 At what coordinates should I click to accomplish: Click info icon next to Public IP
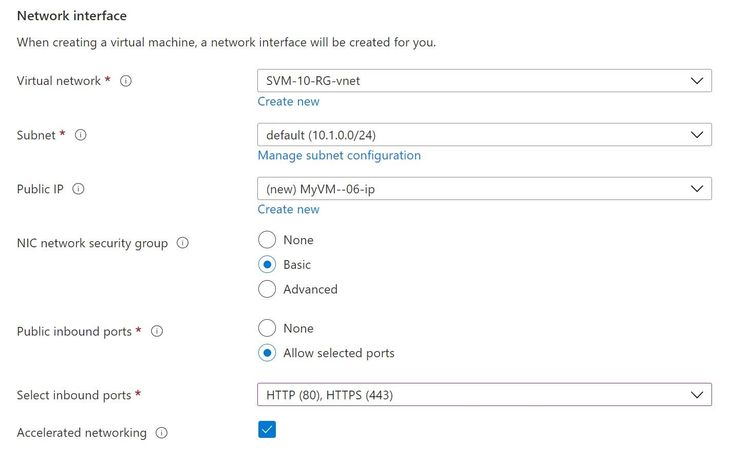(x=79, y=189)
